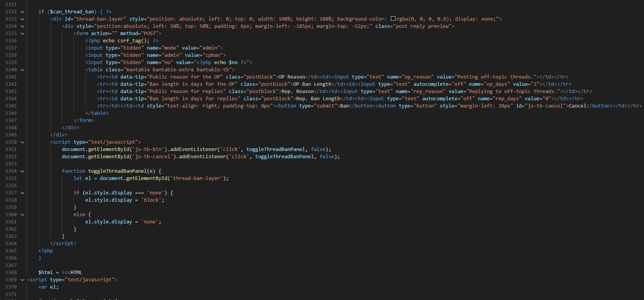This screenshot has height=300, width=644.
Task: Select line number 3371 in the gutter
Action: point(11,294)
